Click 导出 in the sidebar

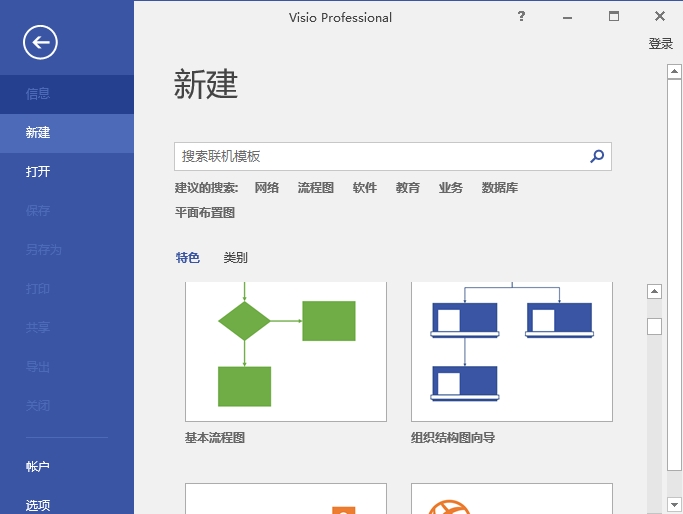pos(38,366)
